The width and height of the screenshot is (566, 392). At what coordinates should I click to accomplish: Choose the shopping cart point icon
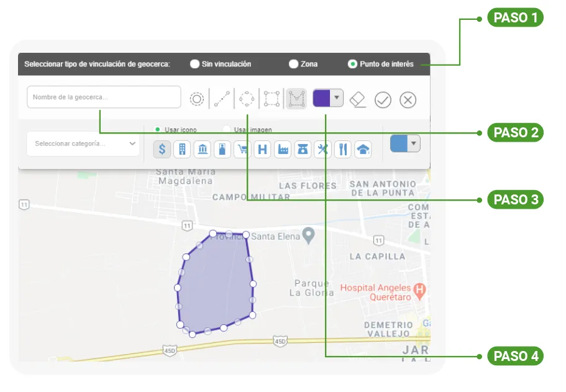pos(242,149)
